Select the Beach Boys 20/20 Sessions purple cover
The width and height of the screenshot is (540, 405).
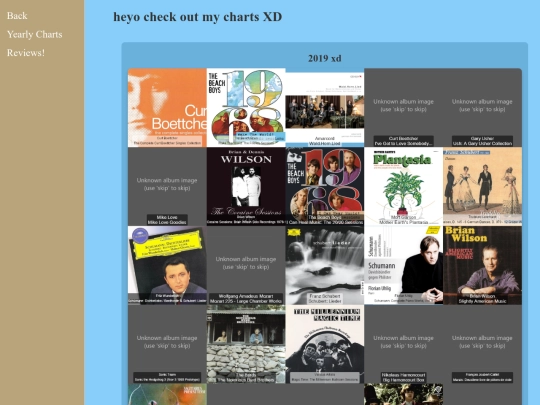325,187
